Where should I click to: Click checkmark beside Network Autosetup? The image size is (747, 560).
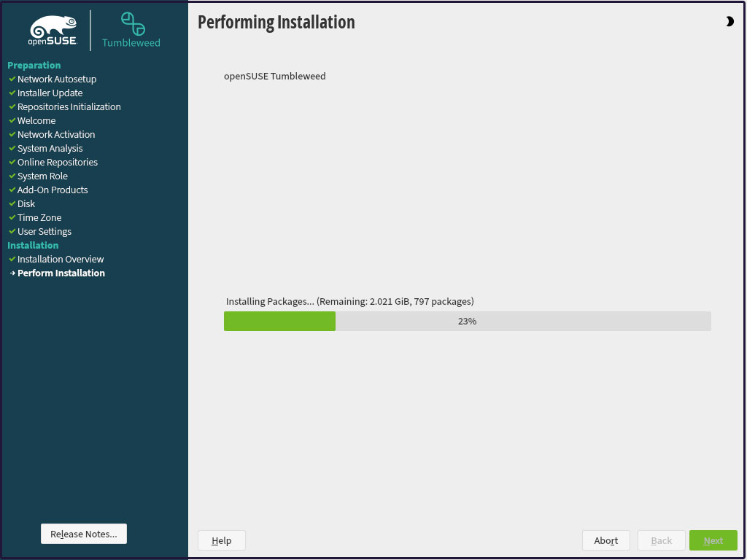[x=12, y=79]
